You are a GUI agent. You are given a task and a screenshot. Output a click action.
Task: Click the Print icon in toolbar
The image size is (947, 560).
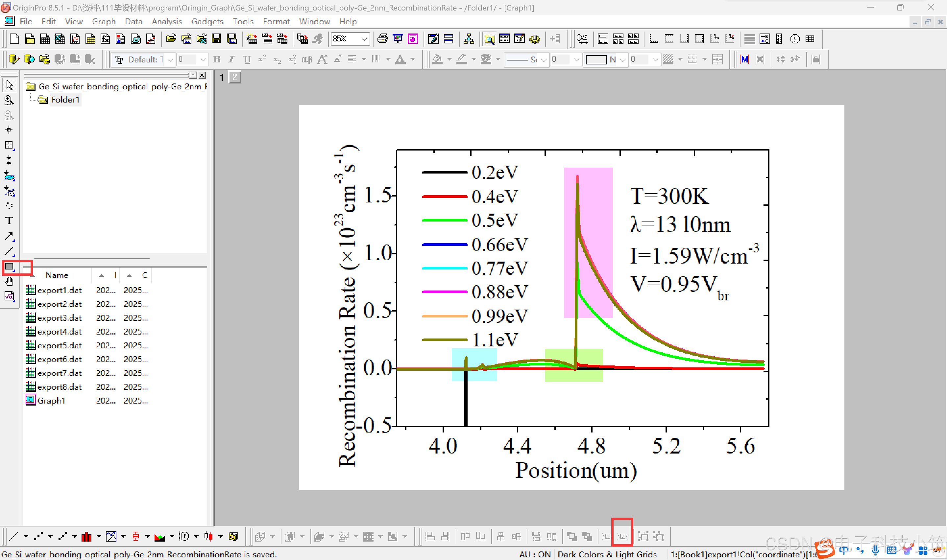382,39
